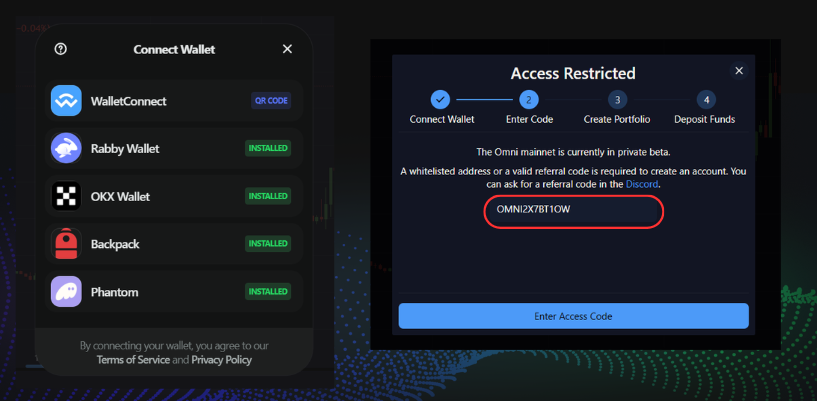Image resolution: width=817 pixels, height=401 pixels.
Task: Click the OKX Wallet checkered icon
Action: pos(66,196)
